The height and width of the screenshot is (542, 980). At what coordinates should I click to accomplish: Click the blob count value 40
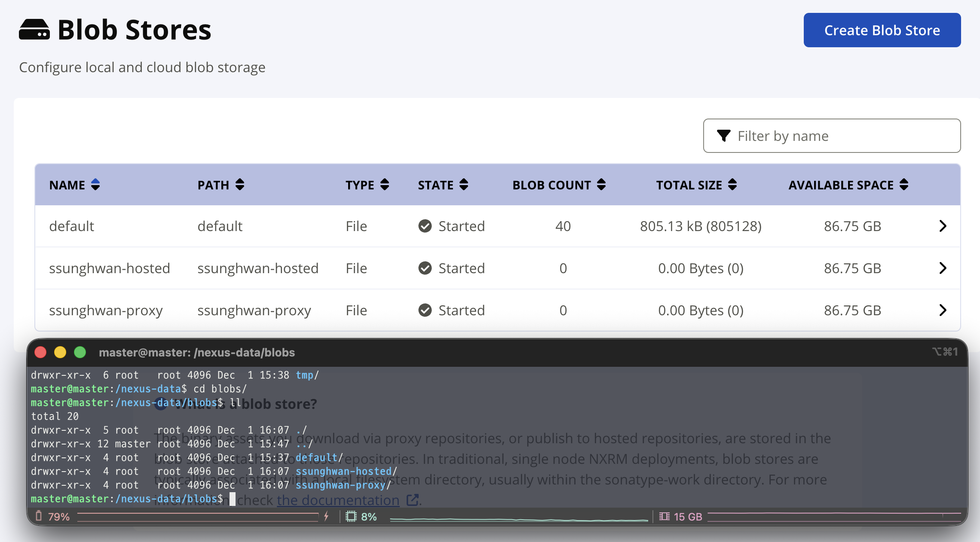tap(563, 226)
